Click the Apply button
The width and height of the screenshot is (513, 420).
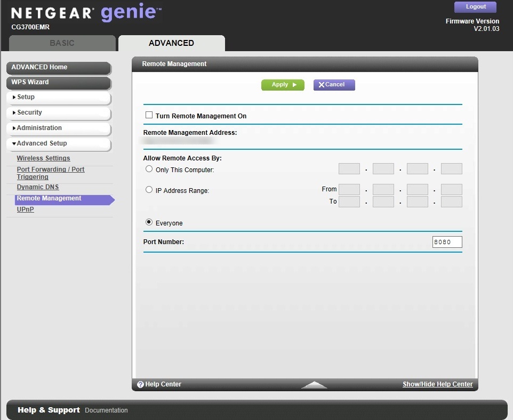283,84
